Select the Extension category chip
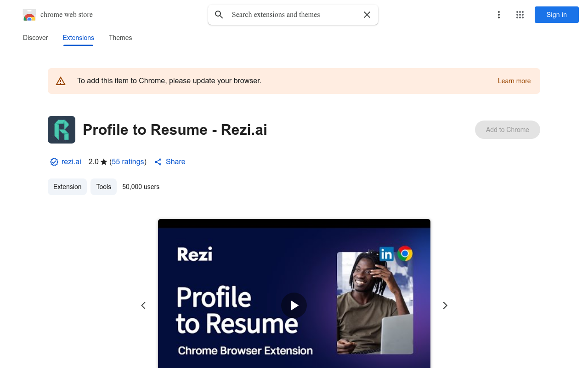 pos(67,187)
